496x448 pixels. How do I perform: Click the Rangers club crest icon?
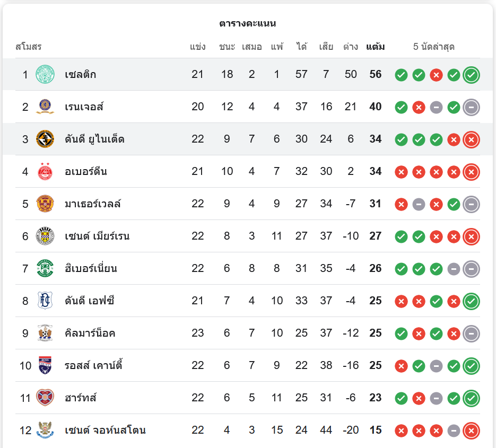click(x=45, y=107)
